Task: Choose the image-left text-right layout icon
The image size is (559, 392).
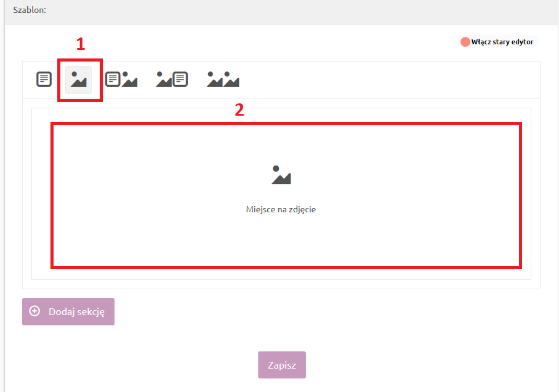Action: [172, 79]
